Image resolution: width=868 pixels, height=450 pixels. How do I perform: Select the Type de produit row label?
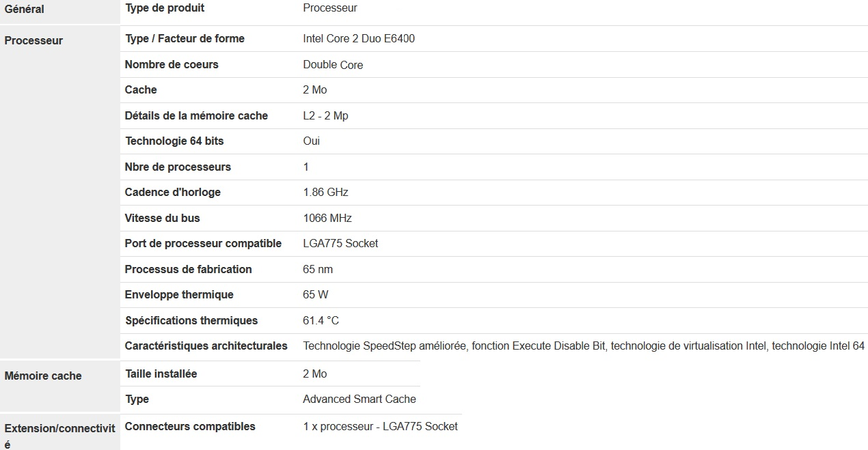(x=165, y=8)
